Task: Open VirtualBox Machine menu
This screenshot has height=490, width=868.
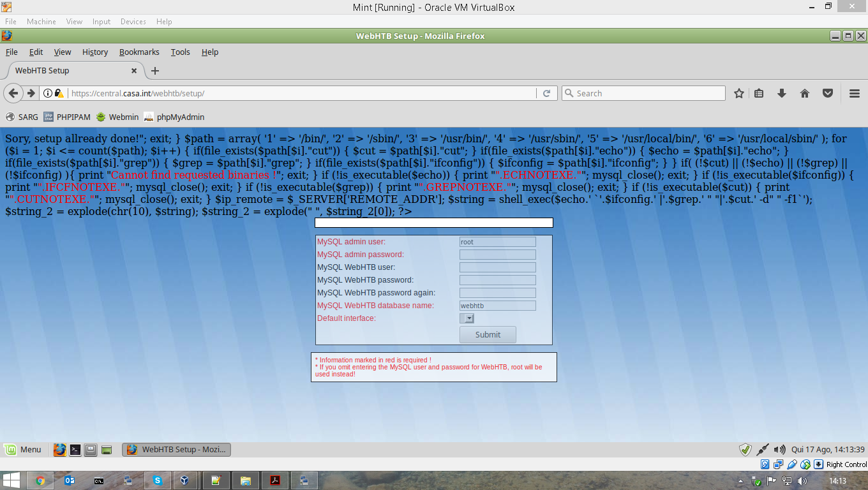Action: tap(41, 21)
